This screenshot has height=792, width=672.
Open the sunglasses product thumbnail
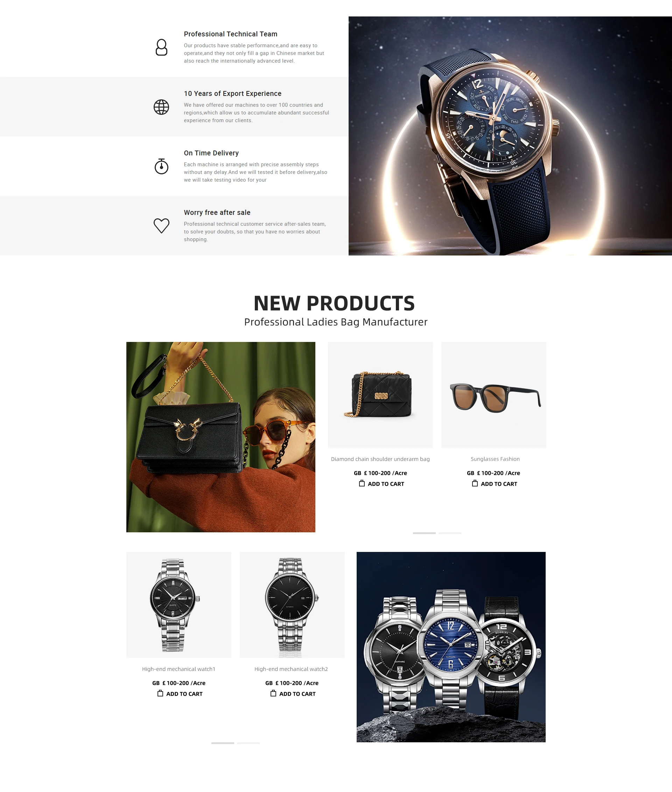click(494, 395)
